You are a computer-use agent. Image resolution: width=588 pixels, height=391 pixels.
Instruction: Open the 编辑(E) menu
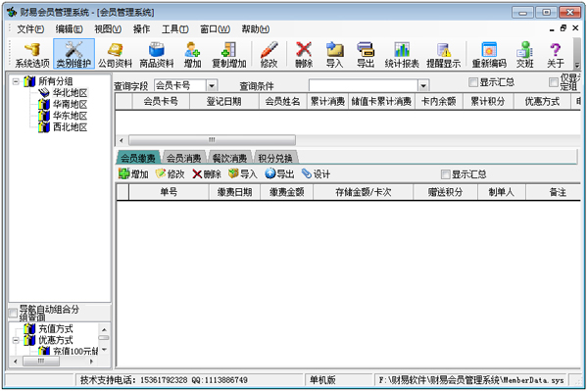pos(69,28)
